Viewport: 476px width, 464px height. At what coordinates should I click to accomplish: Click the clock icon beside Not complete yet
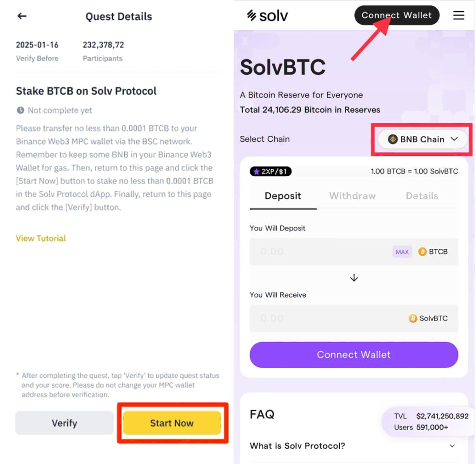tap(20, 111)
